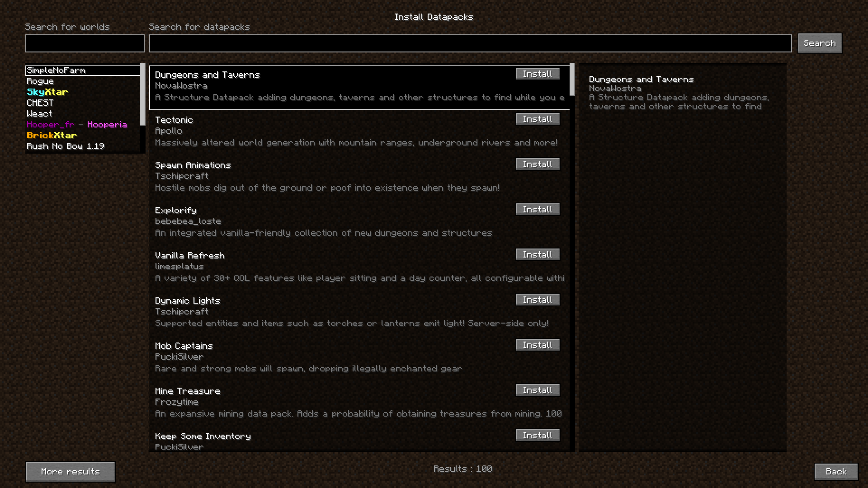This screenshot has width=868, height=488.
Task: Install the Spawn Animations datapack
Action: 538,164
